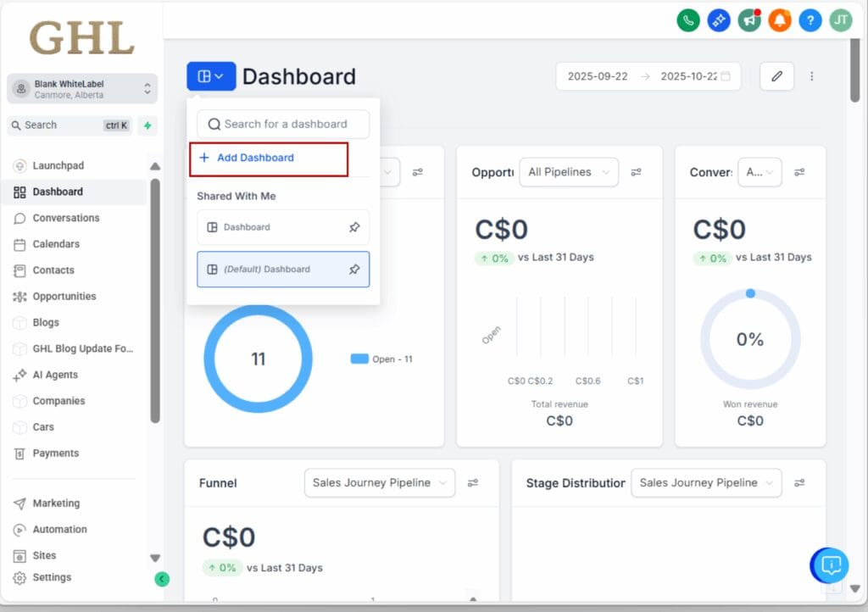Screen dimensions: 868x612
Task: Go to Conversations in the sidebar
Action: click(x=66, y=218)
